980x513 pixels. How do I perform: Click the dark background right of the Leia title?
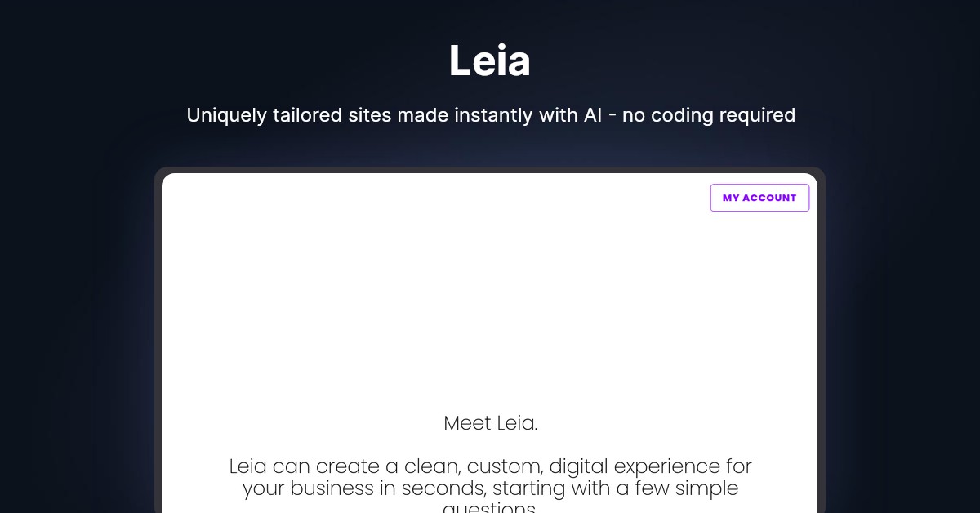735,61
